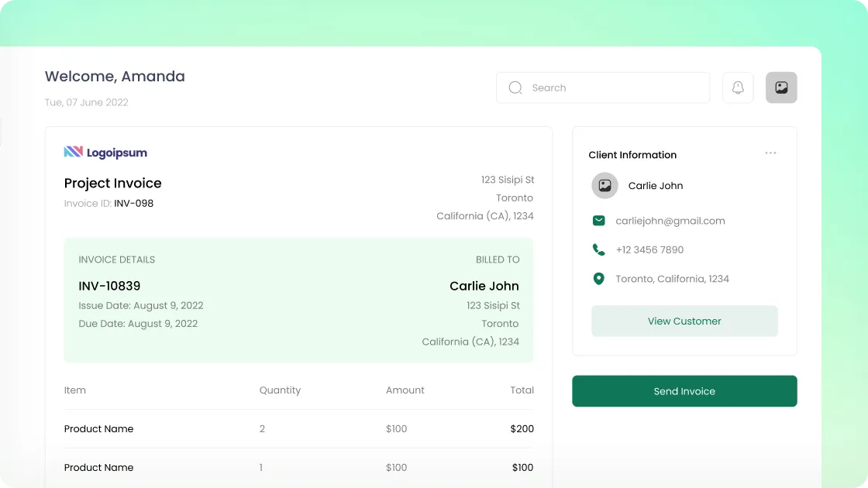
Task: Click Carlie John's avatar in Client Information
Action: coord(604,186)
